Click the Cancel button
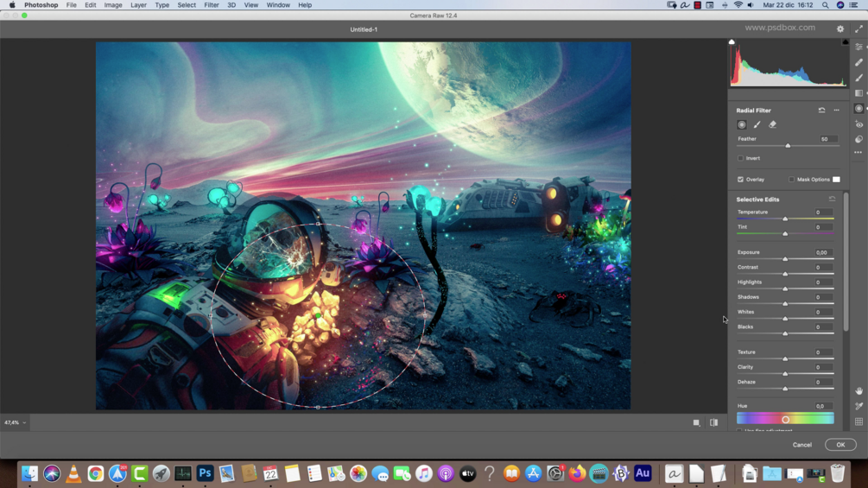Image resolution: width=868 pixels, height=488 pixels. (801, 445)
